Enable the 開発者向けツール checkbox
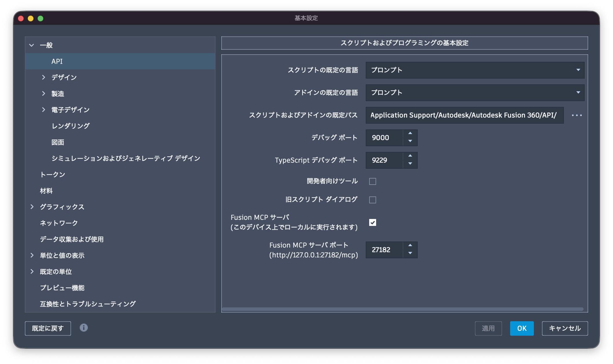This screenshot has width=613, height=364. tap(373, 181)
